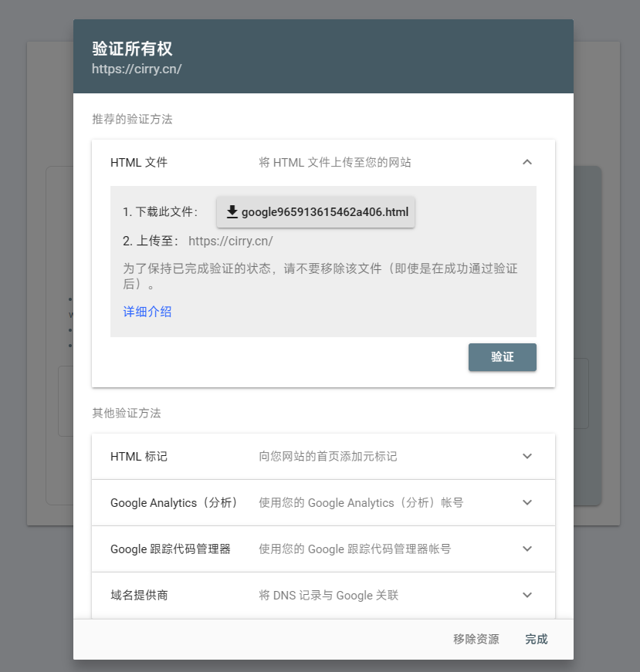
Task: Select the HTML 文件 method title
Action: pos(139,163)
